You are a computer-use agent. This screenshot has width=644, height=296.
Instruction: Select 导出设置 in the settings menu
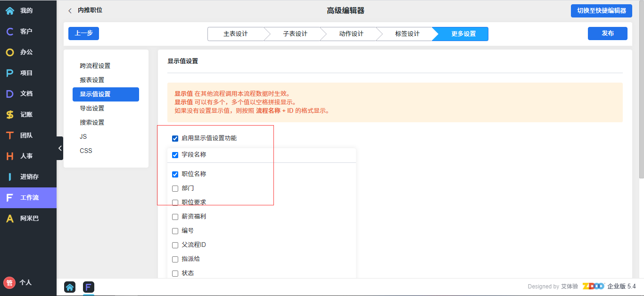click(x=92, y=108)
